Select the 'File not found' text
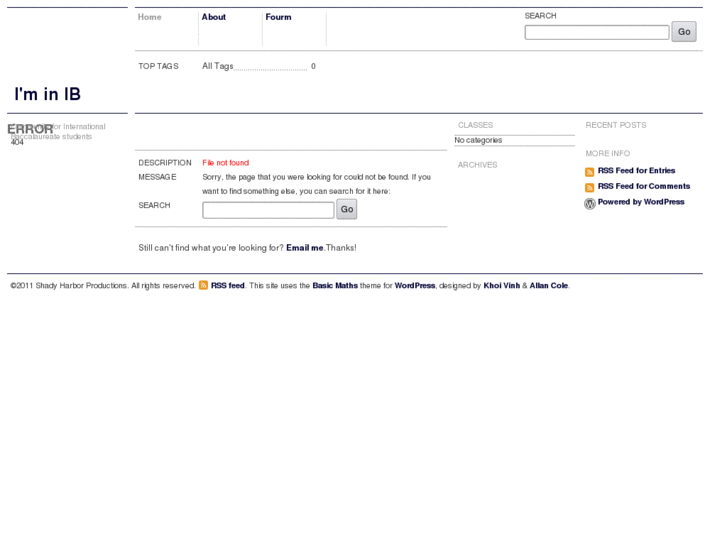 pyautogui.click(x=225, y=163)
